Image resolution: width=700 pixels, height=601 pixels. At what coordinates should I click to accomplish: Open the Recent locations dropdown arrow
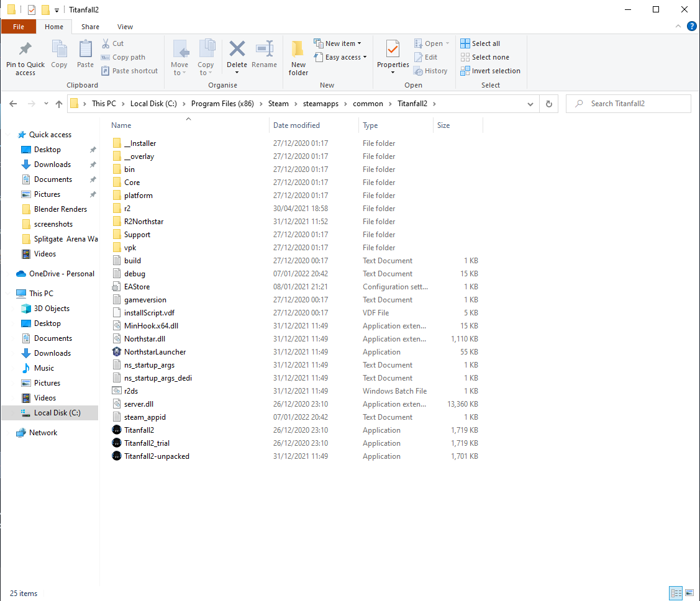[x=46, y=104]
